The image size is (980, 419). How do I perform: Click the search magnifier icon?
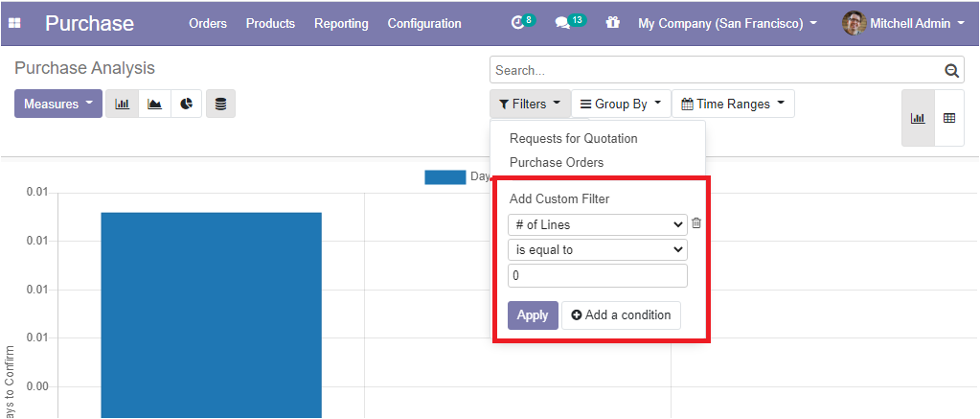pos(952,71)
